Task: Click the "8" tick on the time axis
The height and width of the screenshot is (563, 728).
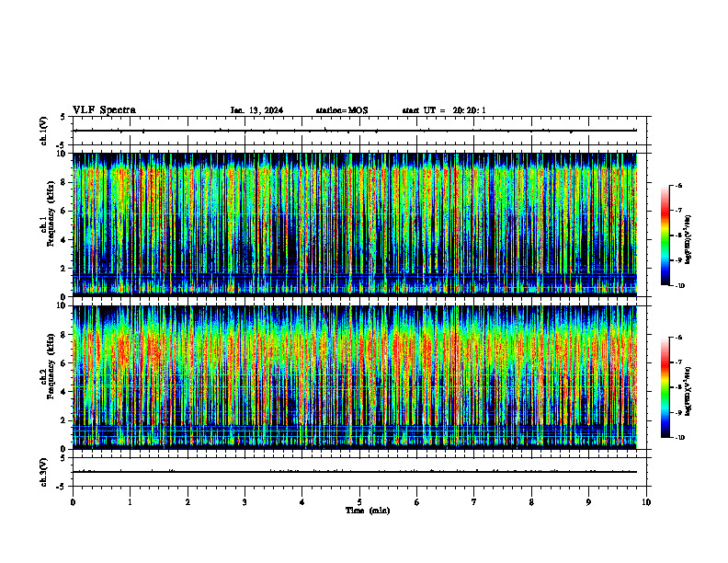Action: coord(531,502)
